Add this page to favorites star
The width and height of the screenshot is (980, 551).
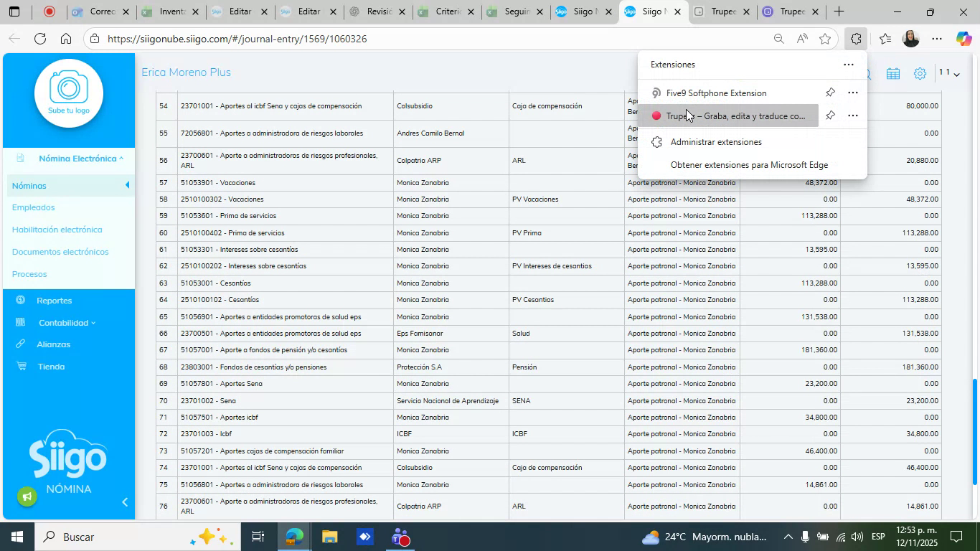[x=825, y=39]
